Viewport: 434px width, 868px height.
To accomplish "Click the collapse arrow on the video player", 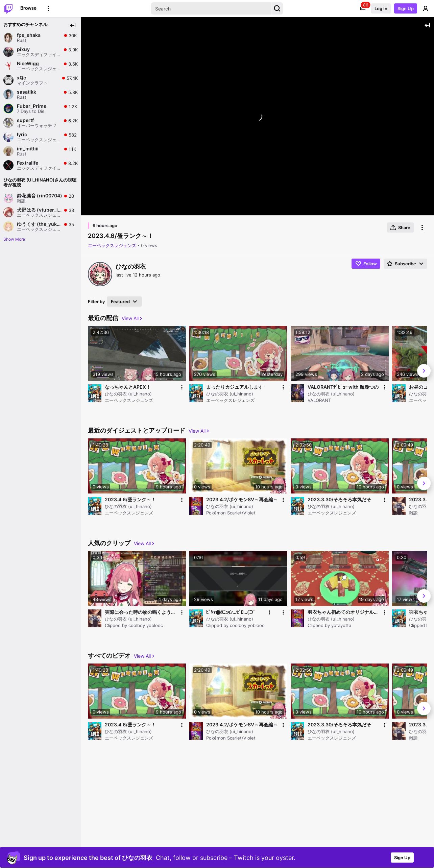I will (x=427, y=25).
